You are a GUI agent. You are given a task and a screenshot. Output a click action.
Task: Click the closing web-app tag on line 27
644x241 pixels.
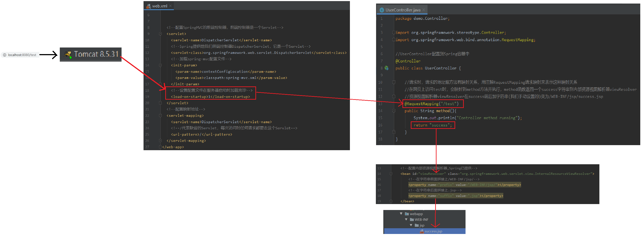tap(173, 147)
